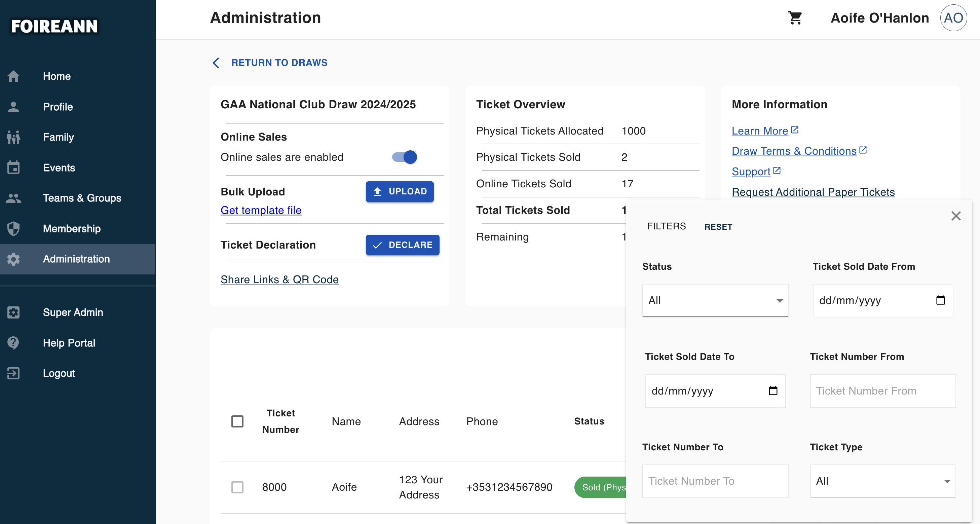Image resolution: width=980 pixels, height=524 pixels.
Task: Click the Upload button for Bulk Upload
Action: tap(400, 191)
